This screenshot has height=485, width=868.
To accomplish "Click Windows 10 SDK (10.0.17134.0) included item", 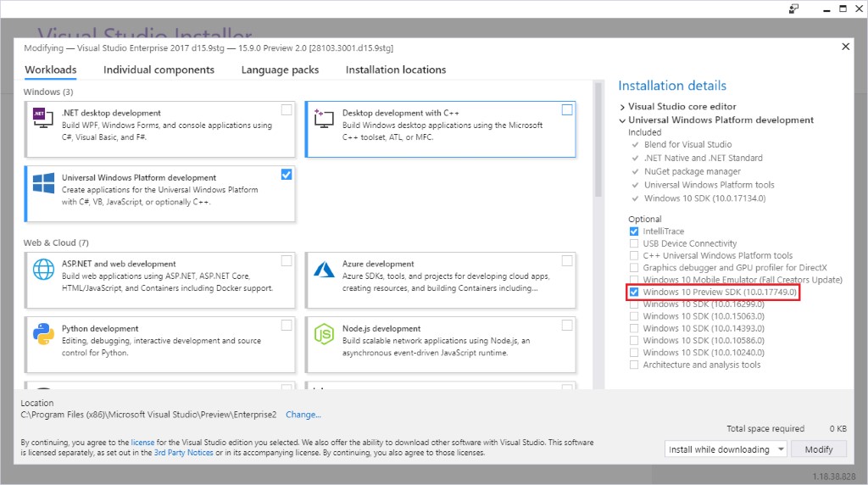I will (x=704, y=198).
